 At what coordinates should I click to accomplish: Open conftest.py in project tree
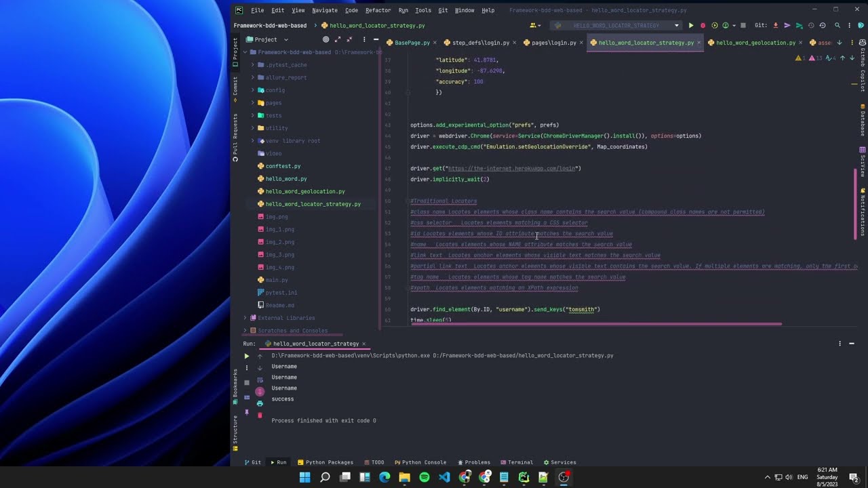click(283, 166)
